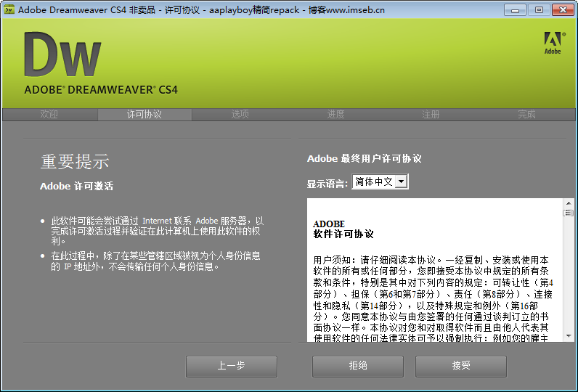Click the Adobe logo icon
Viewport: 578px width, 392px height.
554,43
